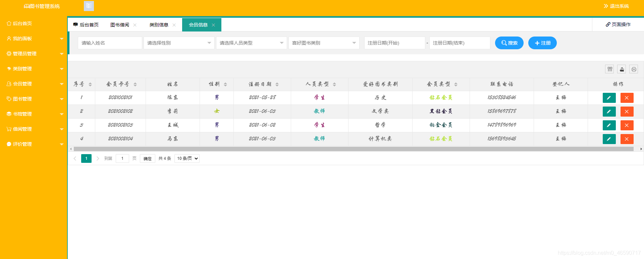Expand 书馆管理 sidebar menu

pyautogui.click(x=34, y=114)
